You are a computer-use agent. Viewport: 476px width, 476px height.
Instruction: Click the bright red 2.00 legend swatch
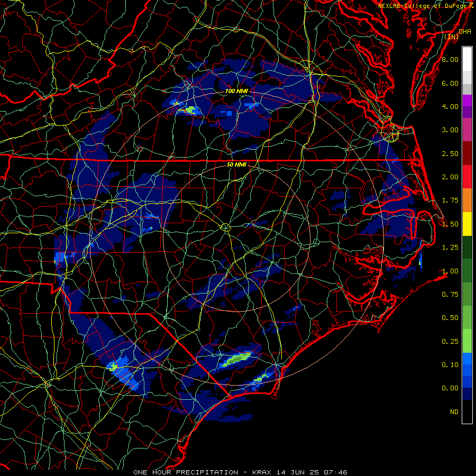(x=467, y=177)
